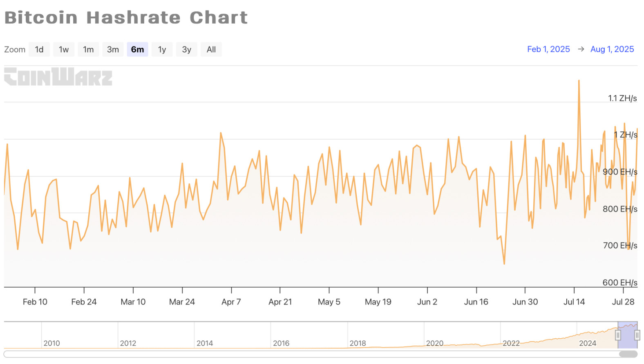
Task: Zoom chart to 1y
Action: [162, 49]
